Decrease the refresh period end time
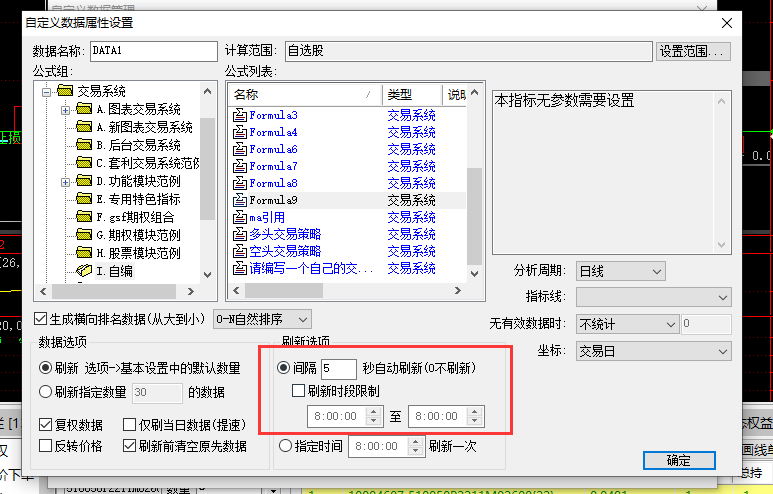 point(474,421)
